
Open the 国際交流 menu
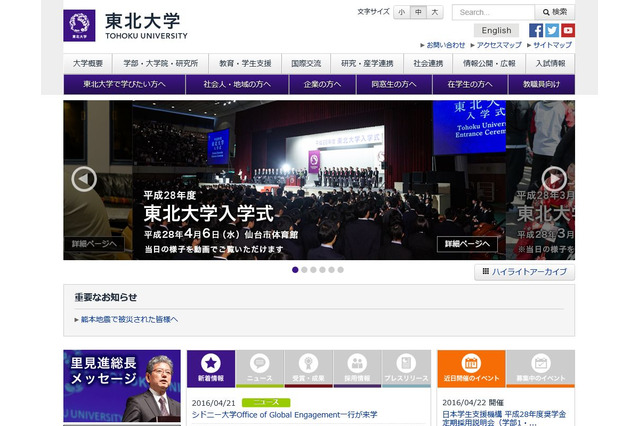pyautogui.click(x=306, y=63)
